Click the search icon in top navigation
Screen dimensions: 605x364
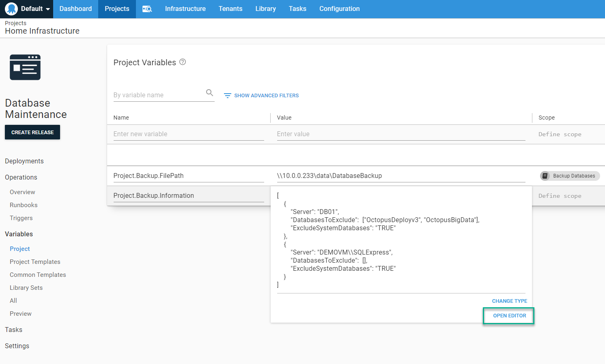click(147, 9)
